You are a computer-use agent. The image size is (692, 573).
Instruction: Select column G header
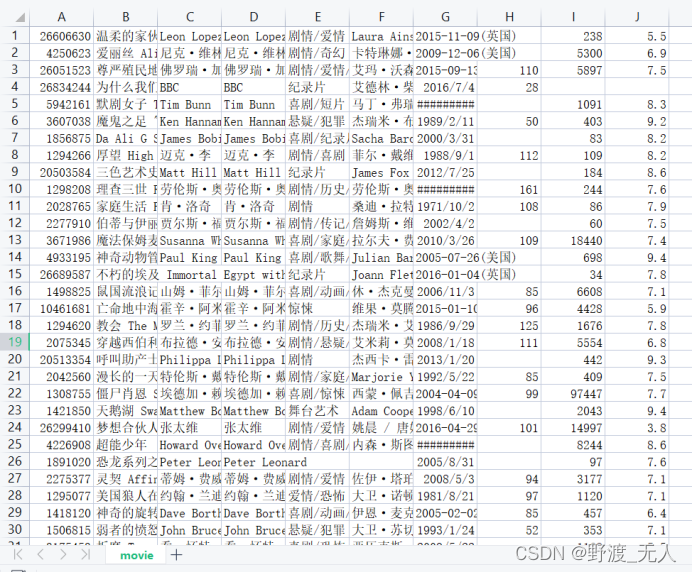pyautogui.click(x=445, y=17)
